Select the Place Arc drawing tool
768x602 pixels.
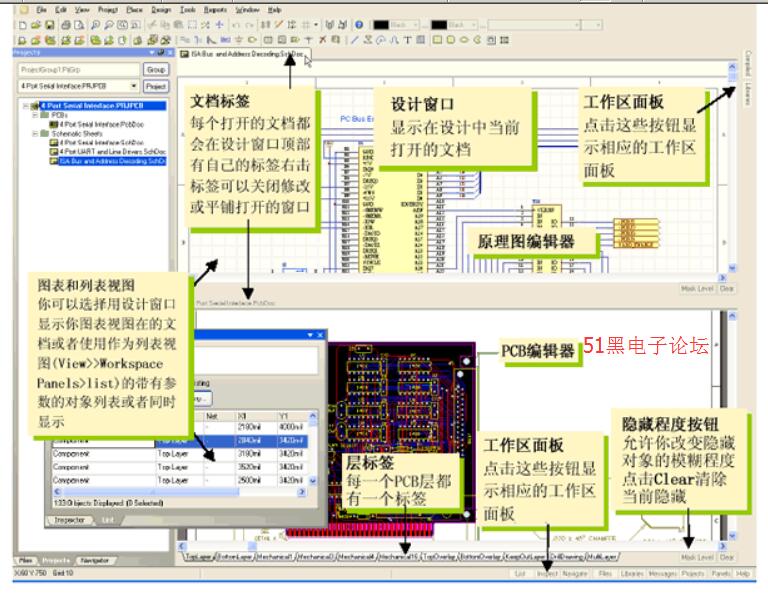[x=381, y=40]
